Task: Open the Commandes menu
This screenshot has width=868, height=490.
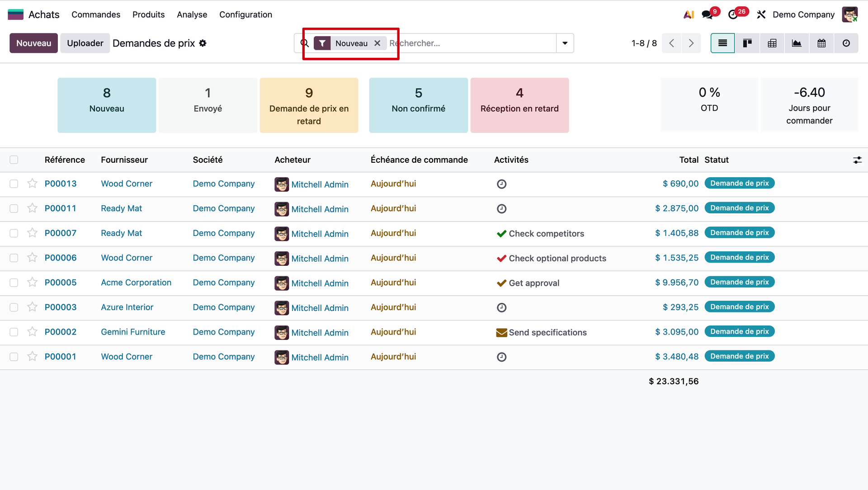Action: 96,14
